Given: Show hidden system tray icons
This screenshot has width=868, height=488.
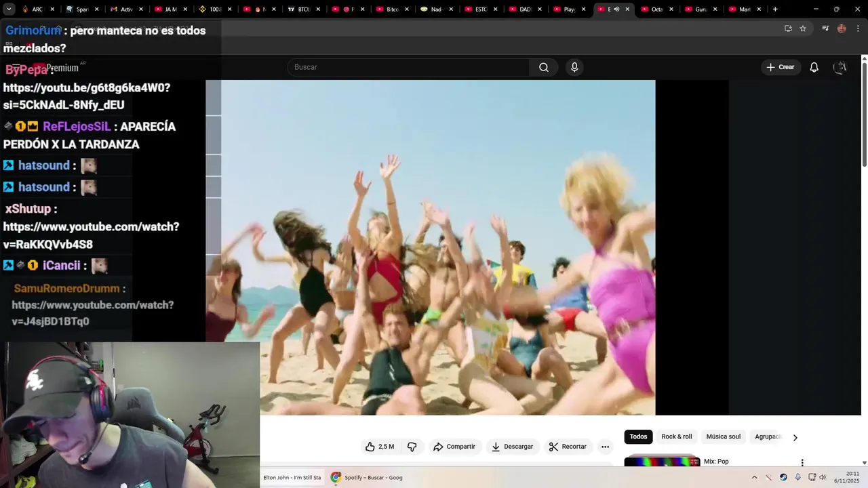Looking at the screenshot, I should pyautogui.click(x=755, y=477).
